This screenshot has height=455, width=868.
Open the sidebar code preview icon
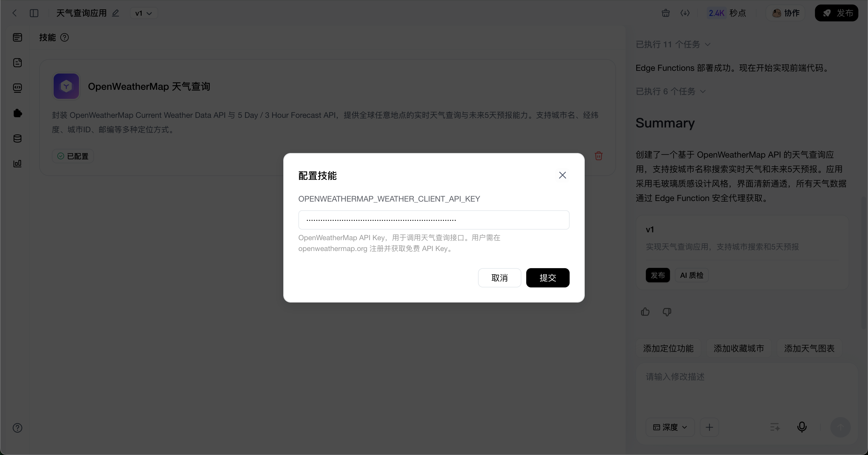tap(17, 88)
